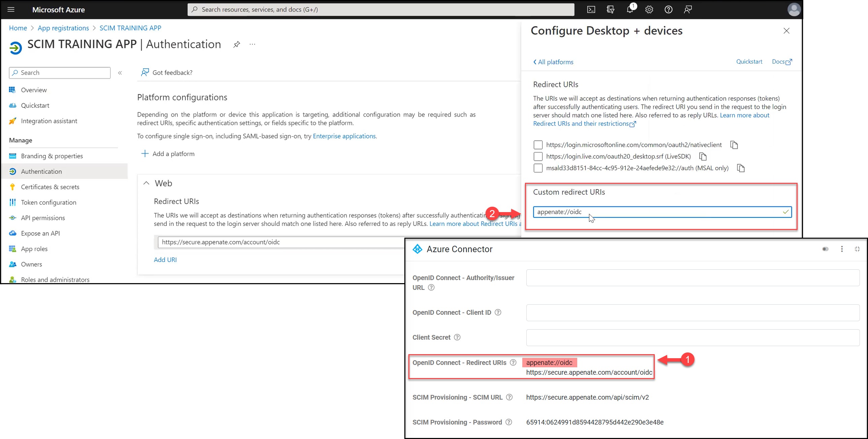868x439 pixels.
Task: Open Cloud Shell from top bar
Action: [x=591, y=9]
